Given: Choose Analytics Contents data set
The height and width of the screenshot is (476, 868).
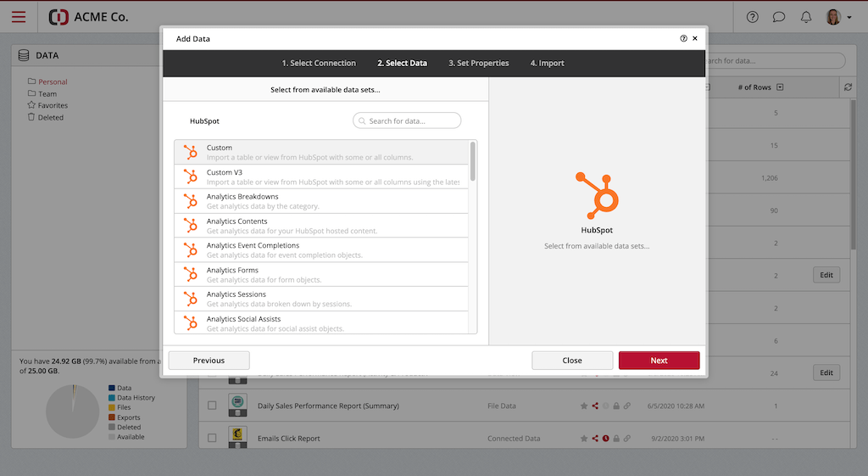Looking at the screenshot, I should [x=321, y=226].
